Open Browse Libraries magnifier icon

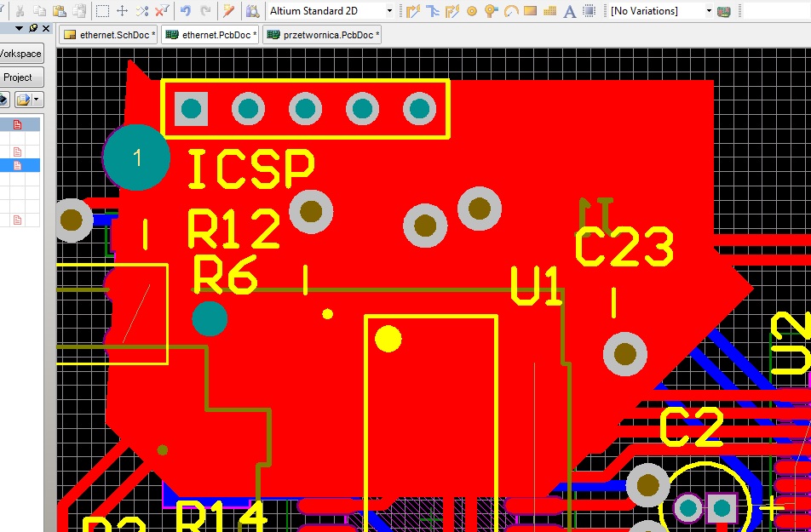tap(252, 10)
